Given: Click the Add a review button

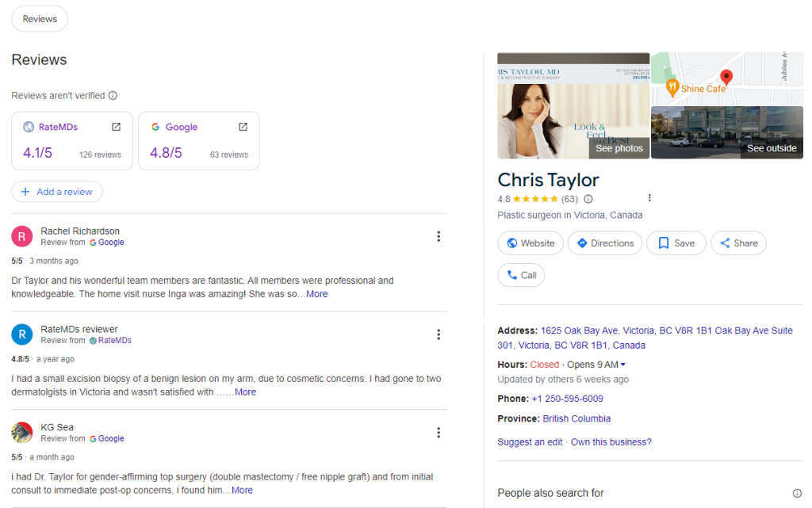Looking at the screenshot, I should pos(56,191).
